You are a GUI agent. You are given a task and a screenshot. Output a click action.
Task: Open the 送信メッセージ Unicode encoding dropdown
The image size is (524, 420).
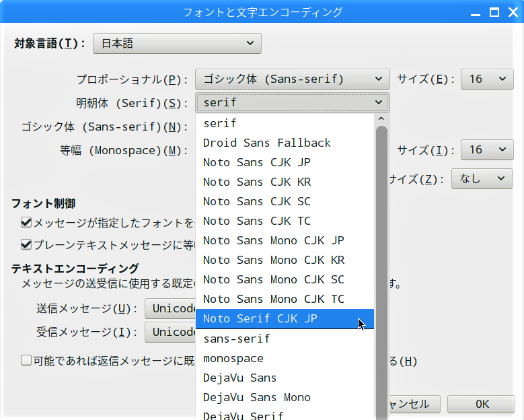[x=170, y=308]
